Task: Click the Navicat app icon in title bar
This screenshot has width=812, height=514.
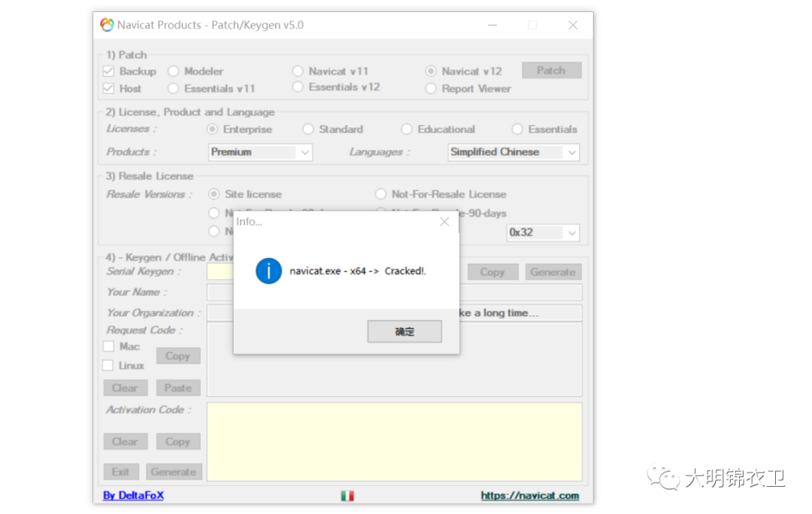Action: point(108,25)
